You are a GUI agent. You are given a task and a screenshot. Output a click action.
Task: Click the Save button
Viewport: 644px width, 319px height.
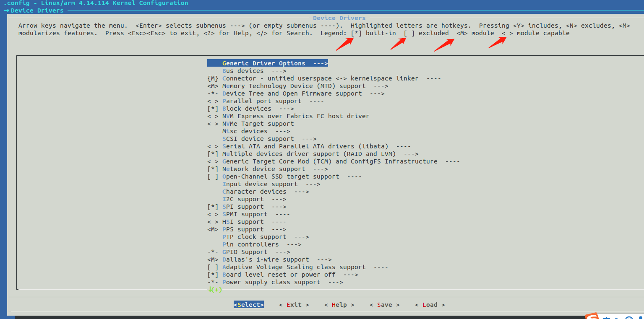coord(385,305)
